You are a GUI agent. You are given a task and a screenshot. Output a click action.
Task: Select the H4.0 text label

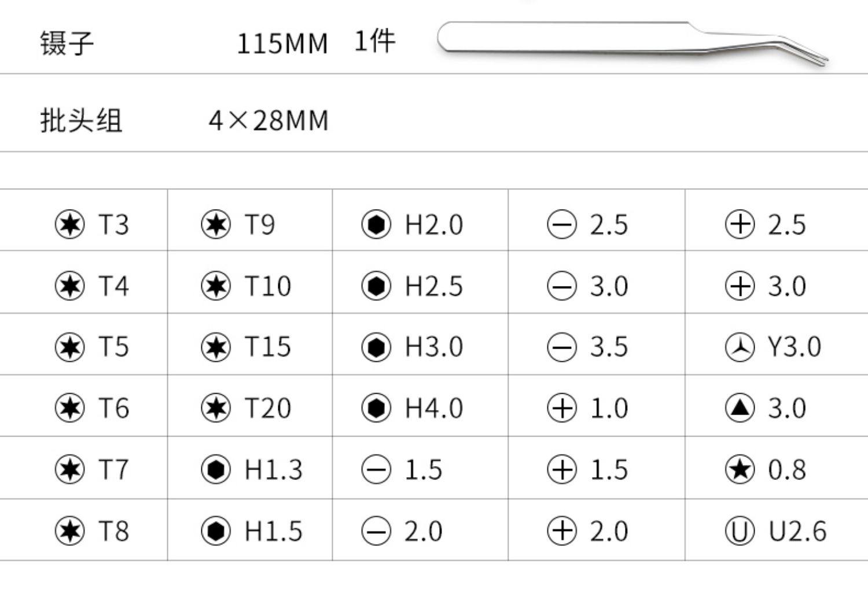click(x=434, y=408)
